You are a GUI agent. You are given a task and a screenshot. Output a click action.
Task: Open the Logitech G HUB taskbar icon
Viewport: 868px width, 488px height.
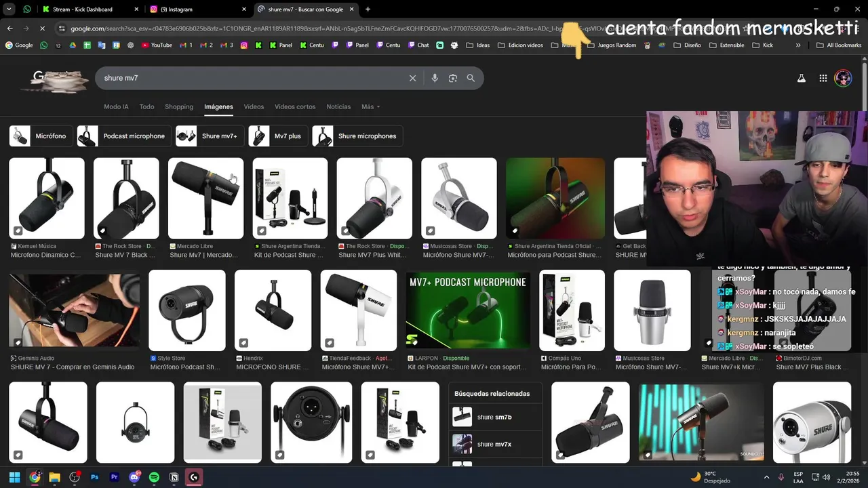[x=194, y=477]
